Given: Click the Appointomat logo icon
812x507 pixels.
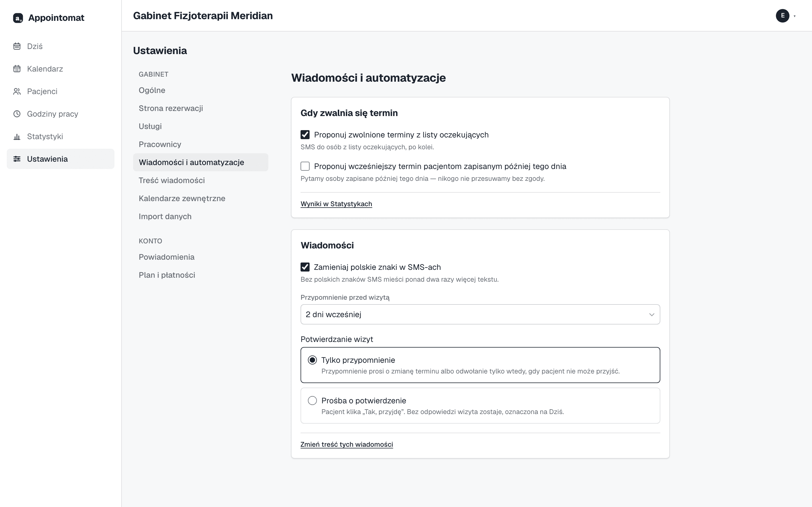Looking at the screenshot, I should click(18, 18).
